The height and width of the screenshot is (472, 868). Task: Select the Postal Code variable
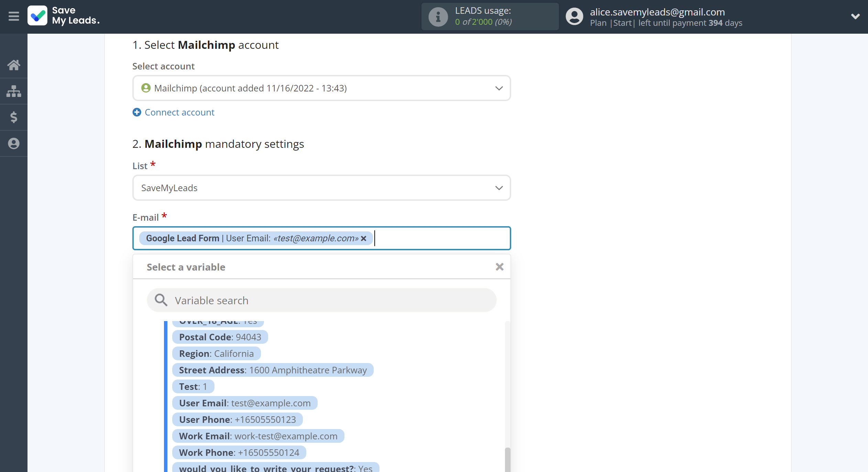tap(220, 337)
